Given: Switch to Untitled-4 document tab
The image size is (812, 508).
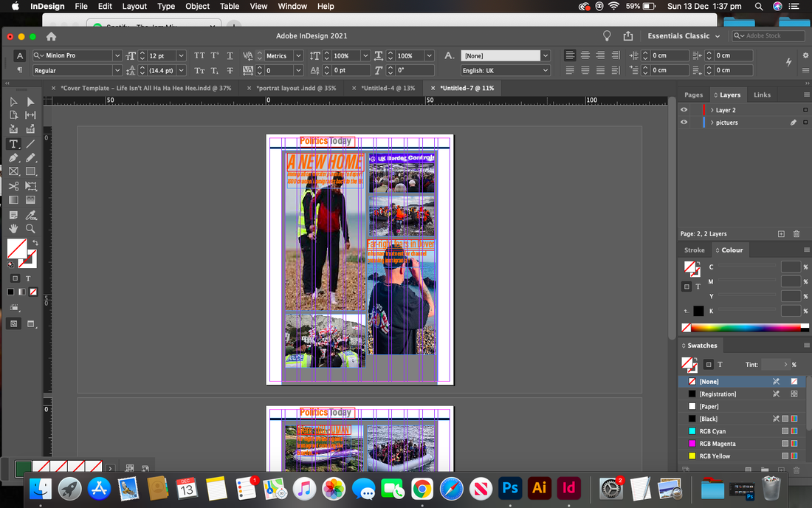Looking at the screenshot, I should (388, 88).
